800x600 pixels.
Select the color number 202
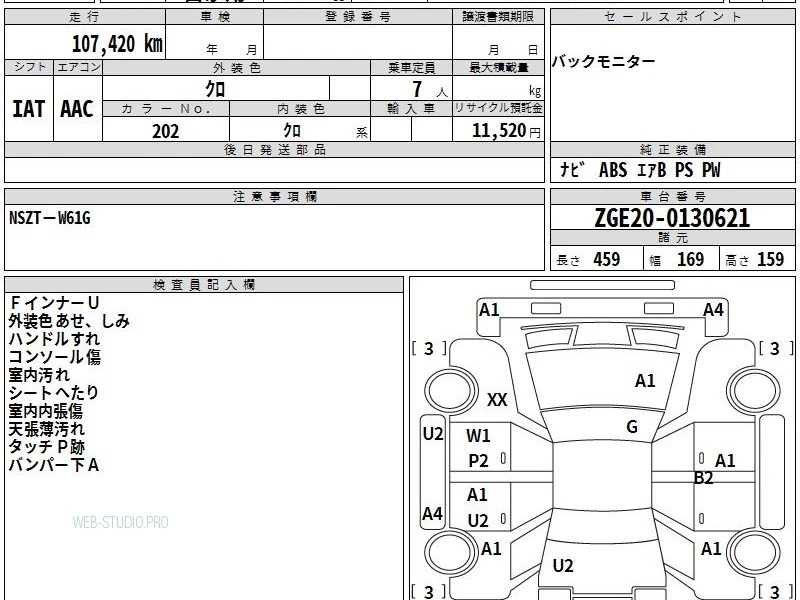click(166, 131)
